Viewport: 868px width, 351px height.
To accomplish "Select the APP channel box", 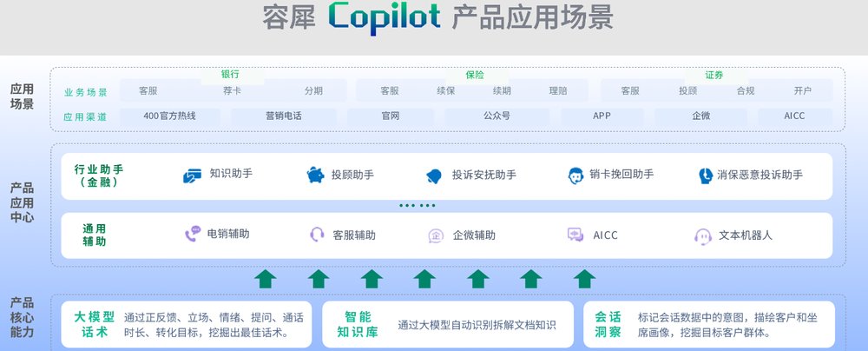I will (x=602, y=116).
